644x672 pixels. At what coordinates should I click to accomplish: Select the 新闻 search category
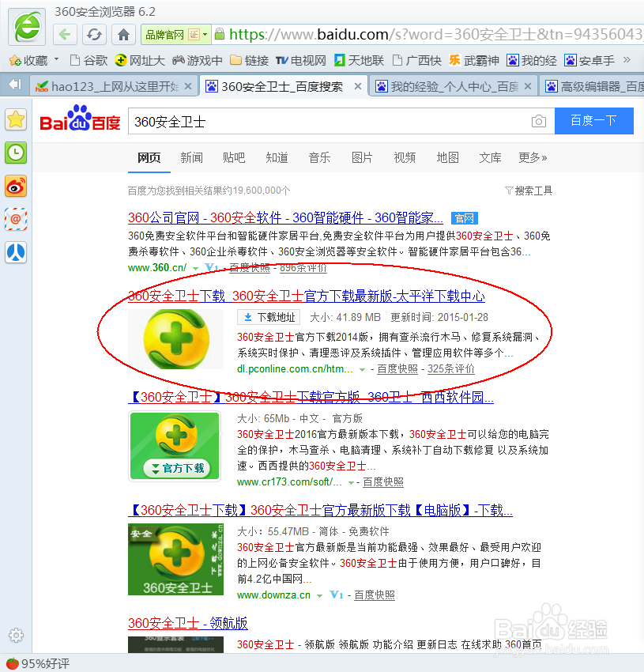[x=191, y=157]
